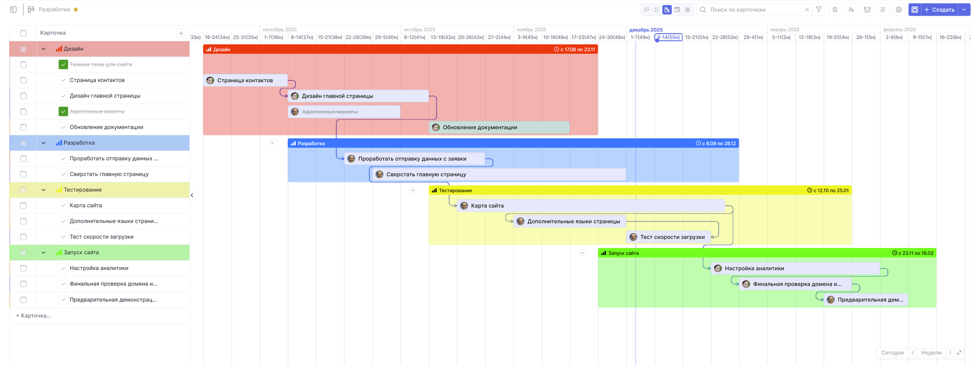Viewport: 980px width, 365px height.
Task: Open the filter funnel icon
Action: click(x=819, y=10)
